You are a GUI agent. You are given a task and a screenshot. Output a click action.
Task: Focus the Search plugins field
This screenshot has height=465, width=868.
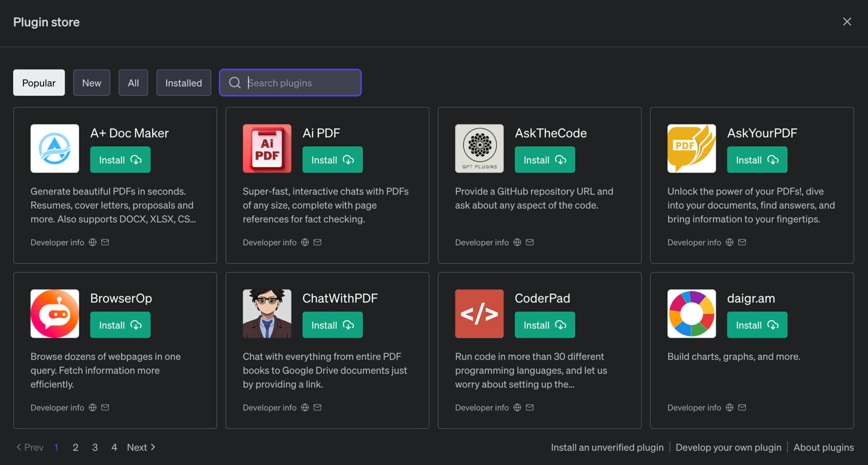pos(290,83)
